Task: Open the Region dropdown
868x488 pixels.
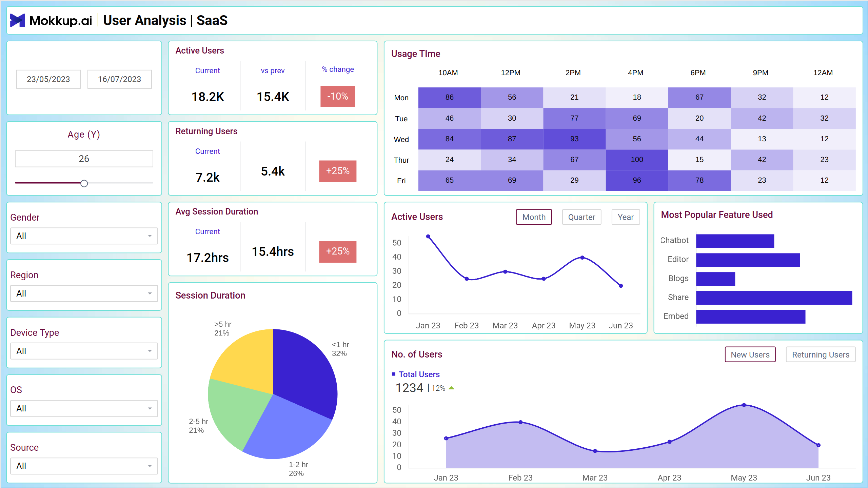Action: [84, 293]
